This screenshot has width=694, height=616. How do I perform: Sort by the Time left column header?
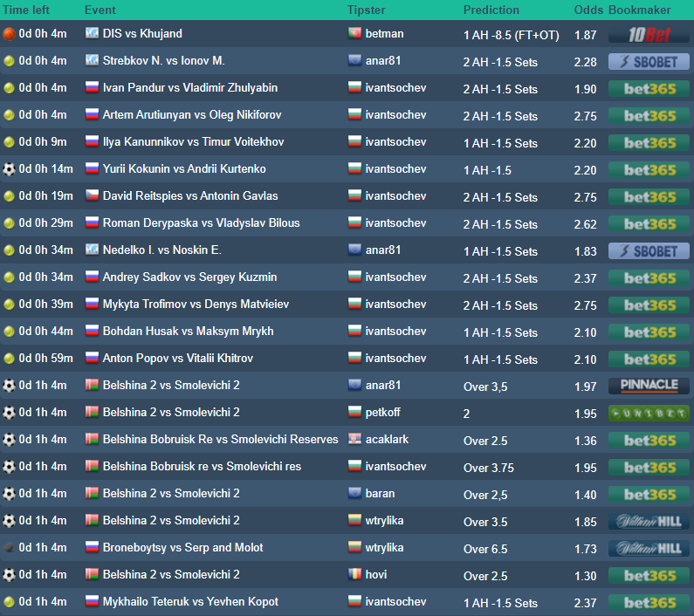(26, 10)
